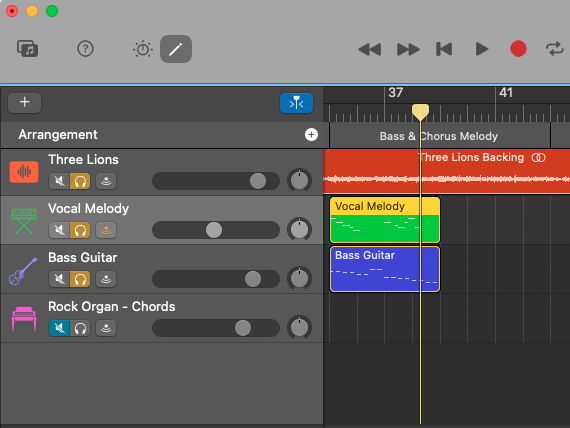Select the Bass & Chorus Melody arrangement marker
This screenshot has width=570, height=428.
pos(439,136)
